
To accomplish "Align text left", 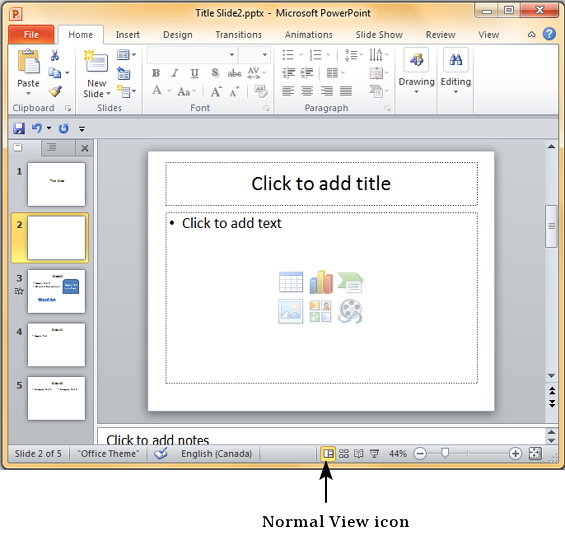I will point(288,91).
